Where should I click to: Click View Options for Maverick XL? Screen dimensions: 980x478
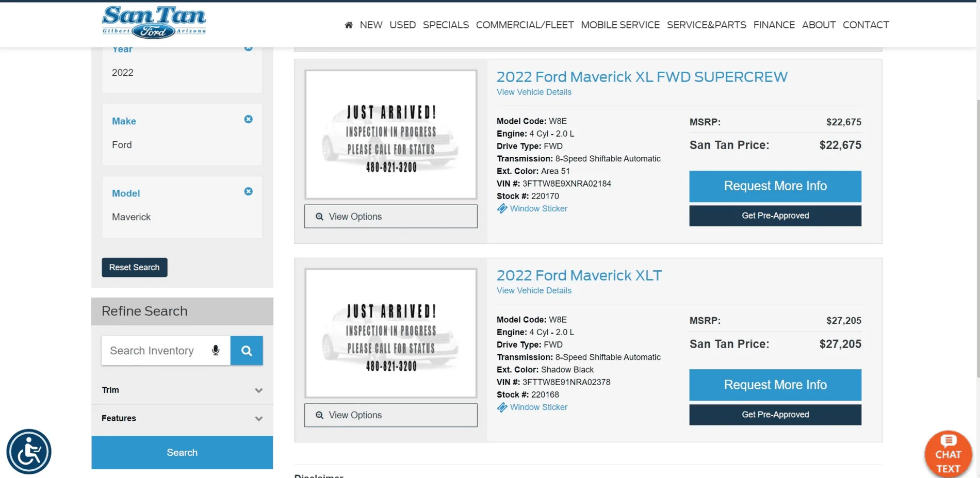pyautogui.click(x=391, y=217)
